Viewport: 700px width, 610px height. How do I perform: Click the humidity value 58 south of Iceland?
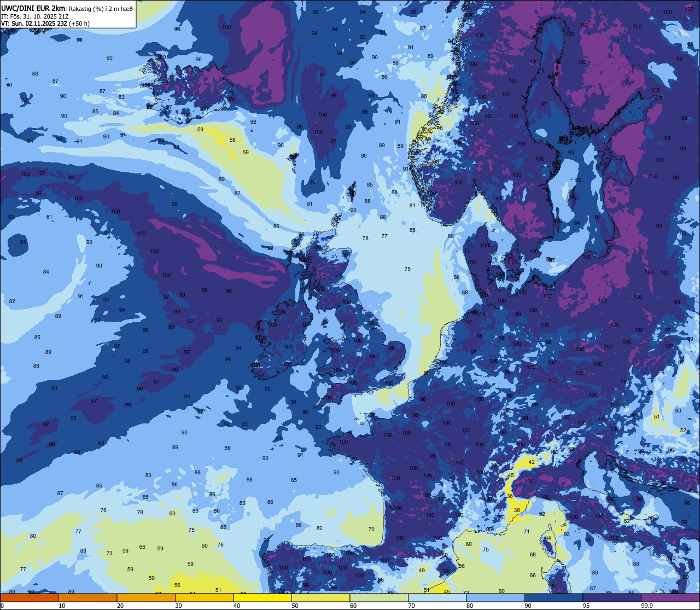(232, 140)
